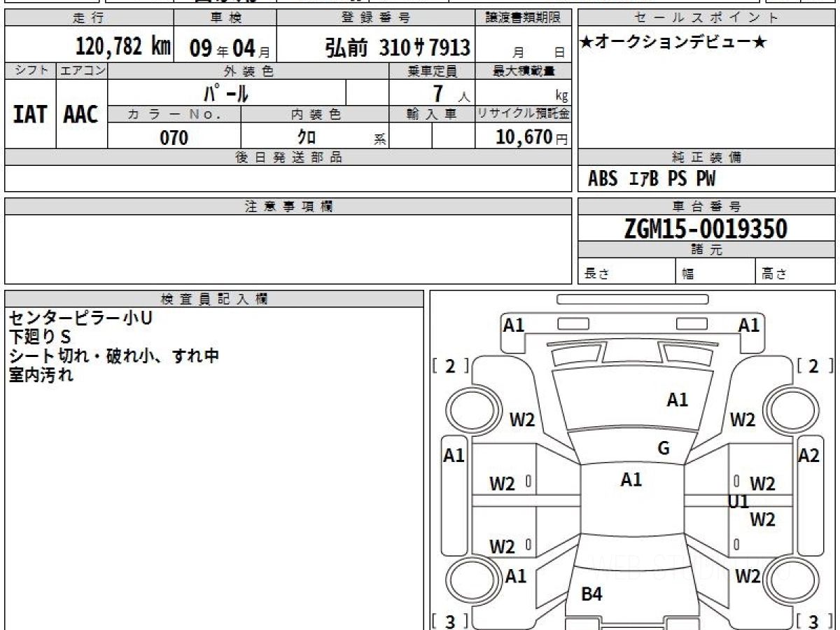Select inspector note センターピラー小U
840x630 pixels.
point(80,318)
